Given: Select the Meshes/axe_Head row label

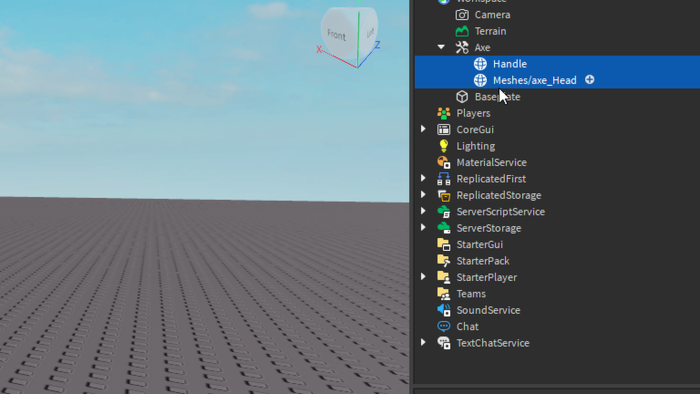Looking at the screenshot, I should tap(534, 80).
